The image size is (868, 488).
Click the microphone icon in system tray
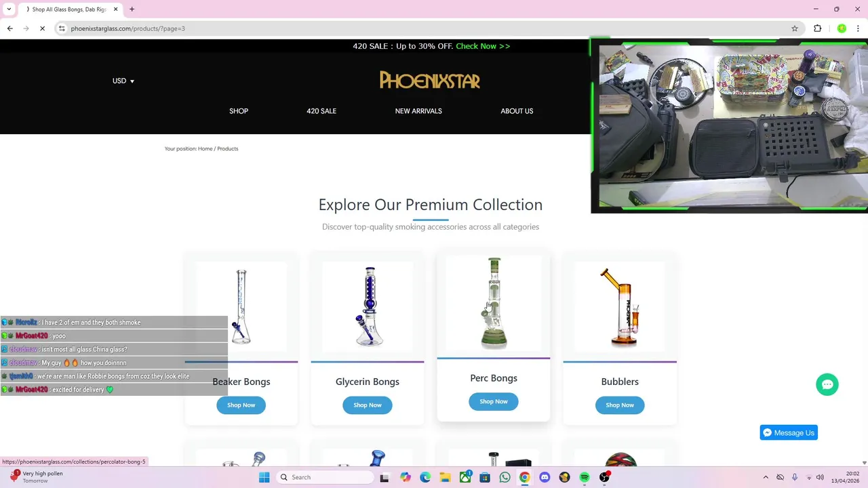pos(794,477)
